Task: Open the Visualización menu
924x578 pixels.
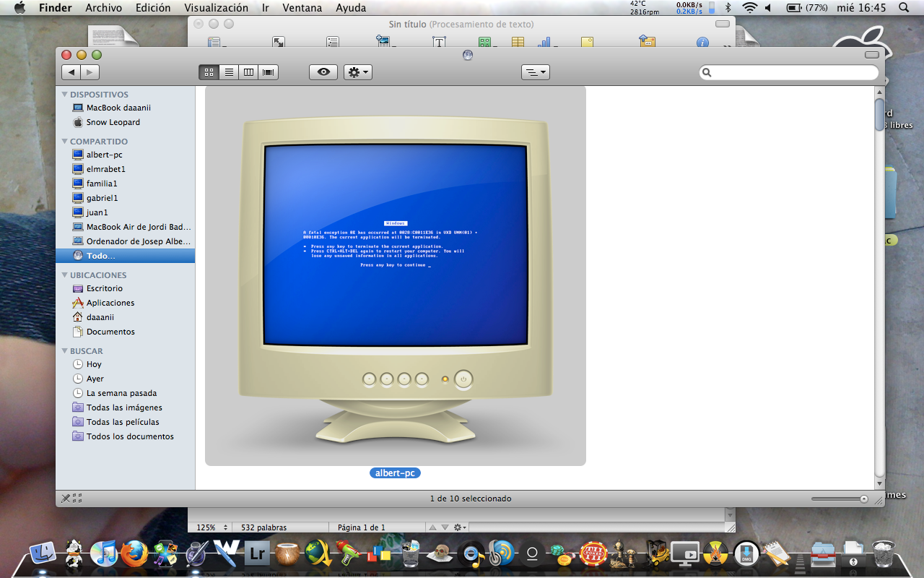Action: [216, 8]
